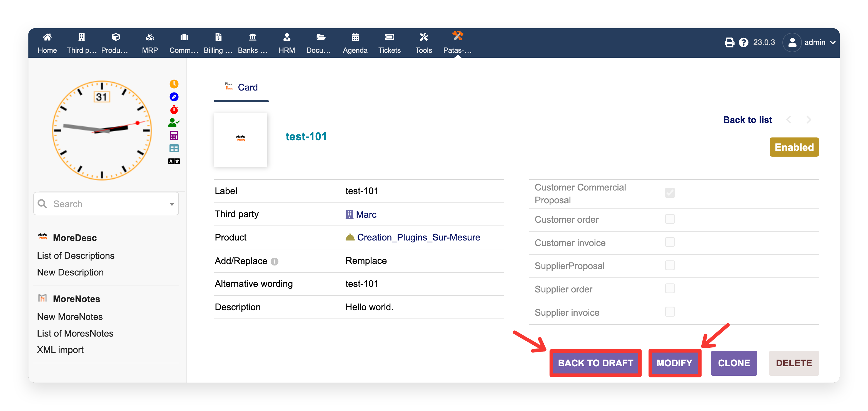The width and height of the screenshot is (868, 411).
Task: Open the Tickets menu
Action: (x=389, y=43)
